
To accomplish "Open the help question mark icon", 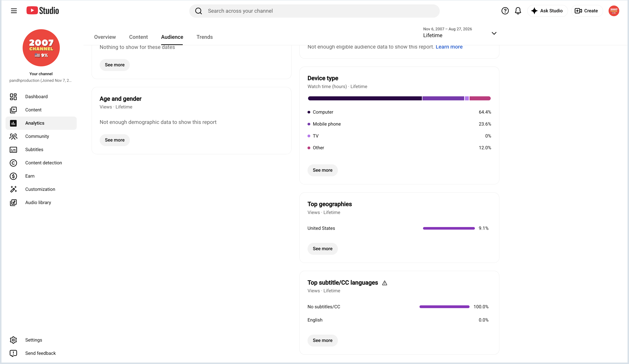I will [505, 11].
